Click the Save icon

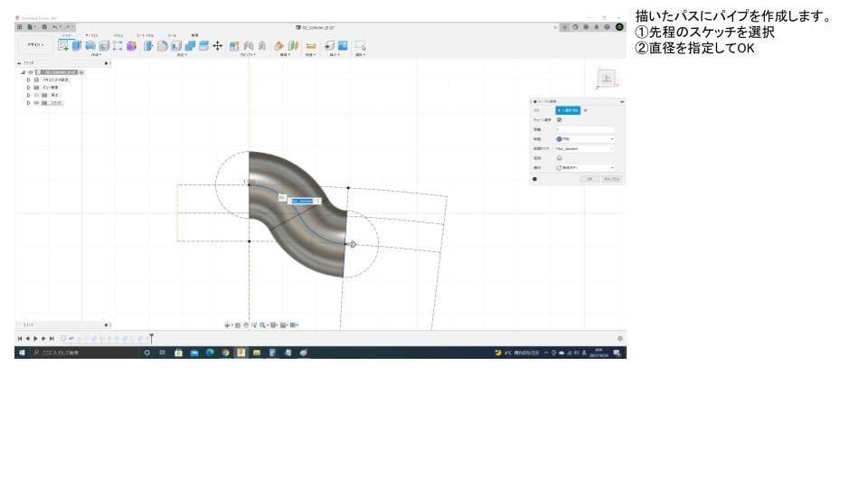coord(44,26)
